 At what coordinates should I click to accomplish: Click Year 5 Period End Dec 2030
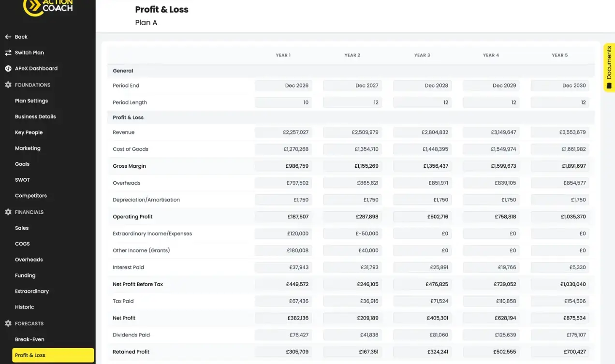pyautogui.click(x=560, y=86)
